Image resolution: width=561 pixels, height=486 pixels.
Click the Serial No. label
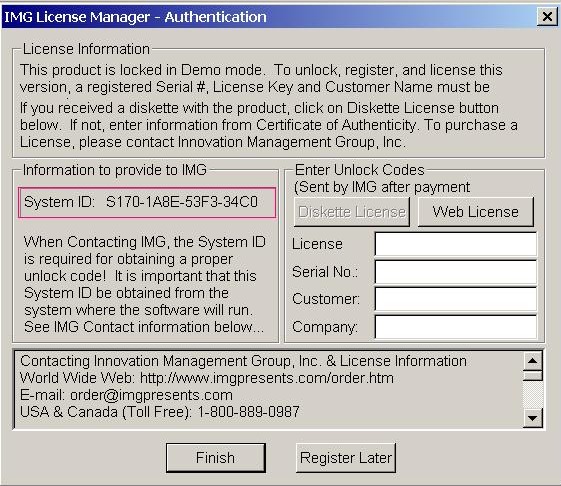[x=325, y=272]
